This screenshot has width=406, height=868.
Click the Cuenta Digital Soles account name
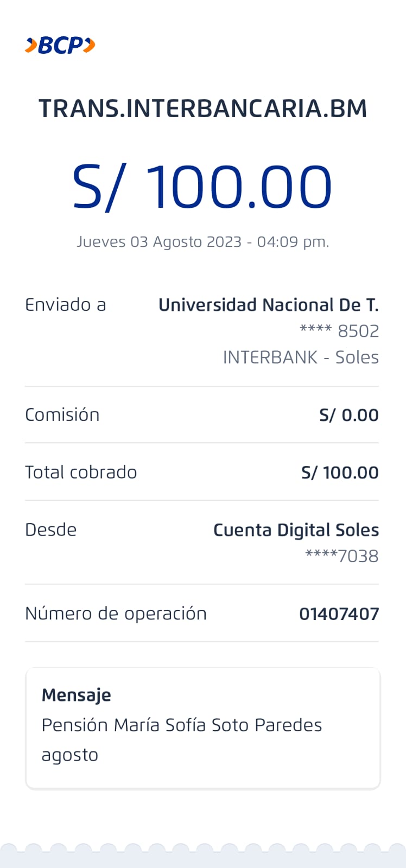pyautogui.click(x=296, y=530)
